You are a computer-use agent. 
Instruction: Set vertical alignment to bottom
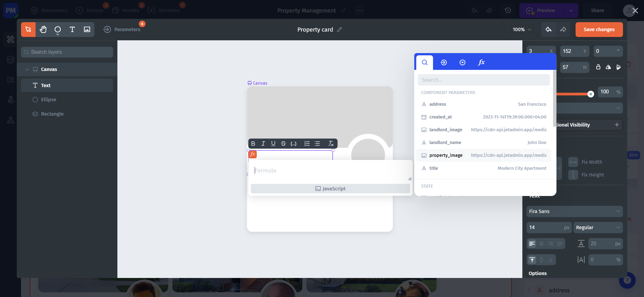point(551,260)
